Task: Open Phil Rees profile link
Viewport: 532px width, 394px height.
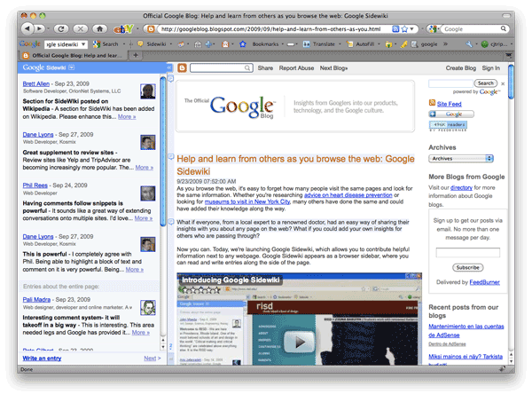Action: pyautogui.click(x=35, y=185)
